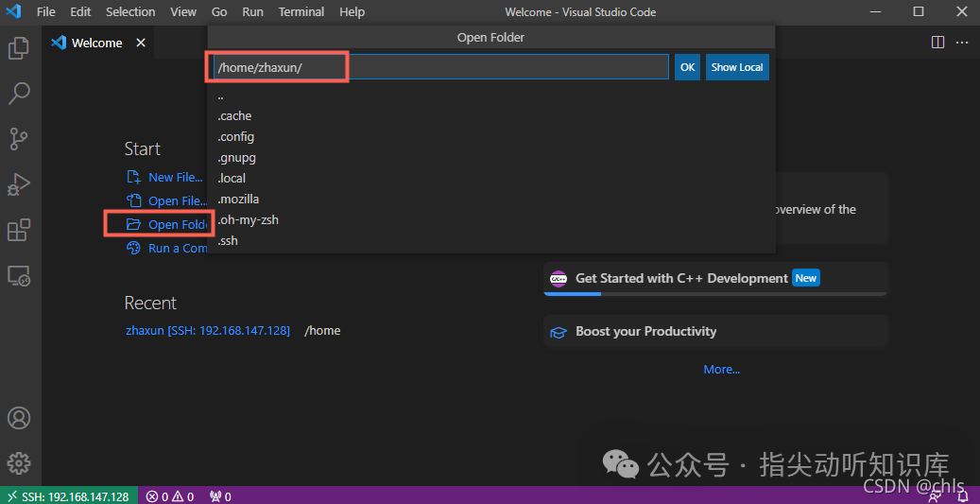This screenshot has width=980, height=504.
Task: Click the C++ walkthrough progress bar
Action: point(715,294)
